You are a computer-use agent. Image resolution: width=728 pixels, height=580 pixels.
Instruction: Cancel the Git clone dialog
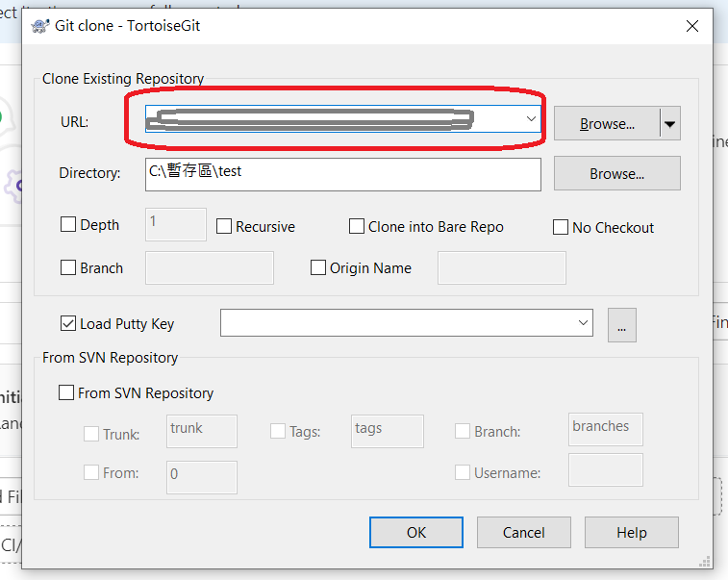pyautogui.click(x=524, y=532)
